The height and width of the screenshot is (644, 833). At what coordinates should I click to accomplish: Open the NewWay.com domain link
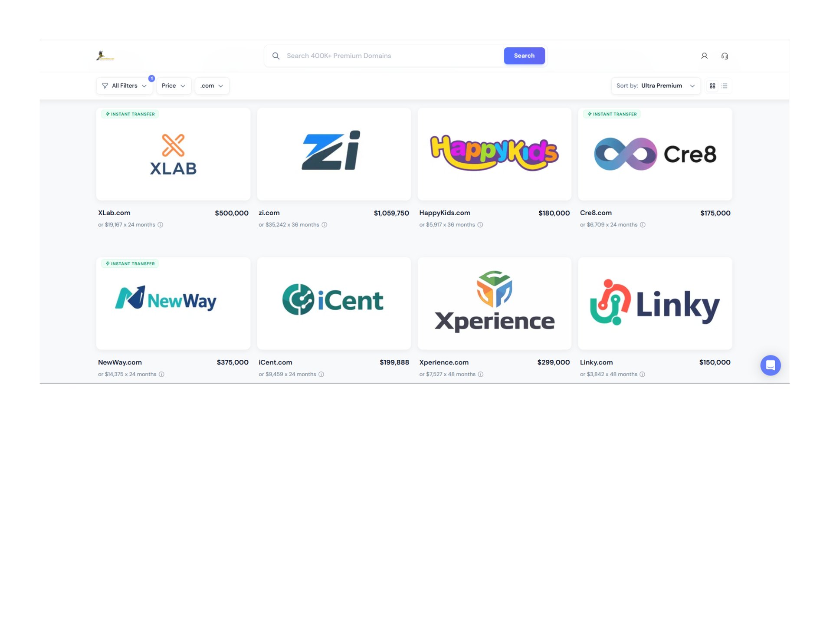[120, 362]
